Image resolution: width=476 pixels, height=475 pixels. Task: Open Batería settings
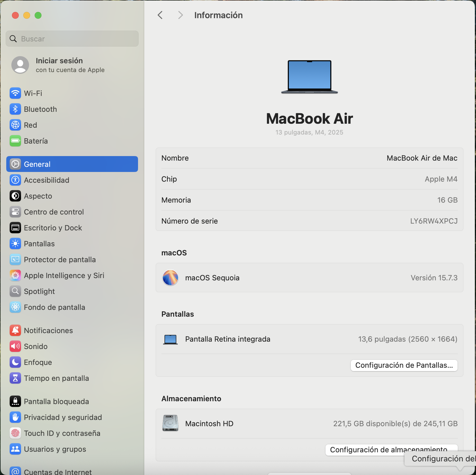[x=36, y=141]
